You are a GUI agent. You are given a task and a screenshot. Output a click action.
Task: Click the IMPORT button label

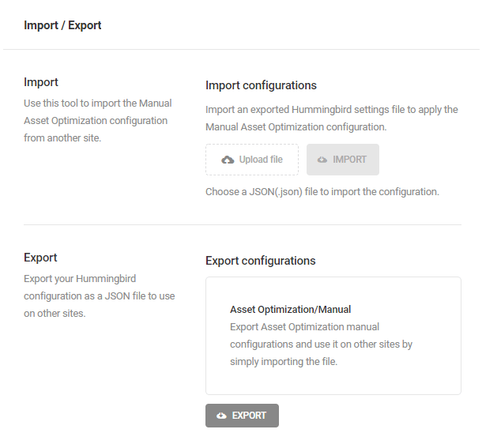(x=349, y=160)
